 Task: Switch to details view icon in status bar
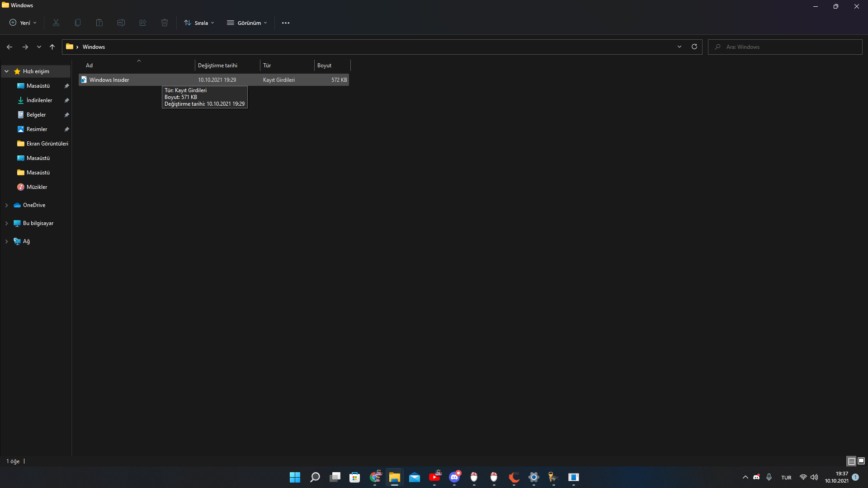click(851, 461)
